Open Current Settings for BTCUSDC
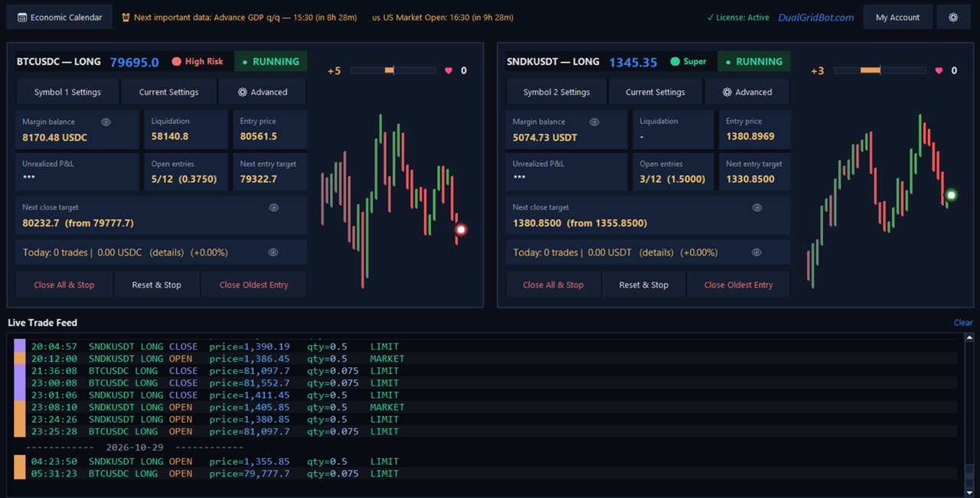The image size is (980, 498). (168, 92)
